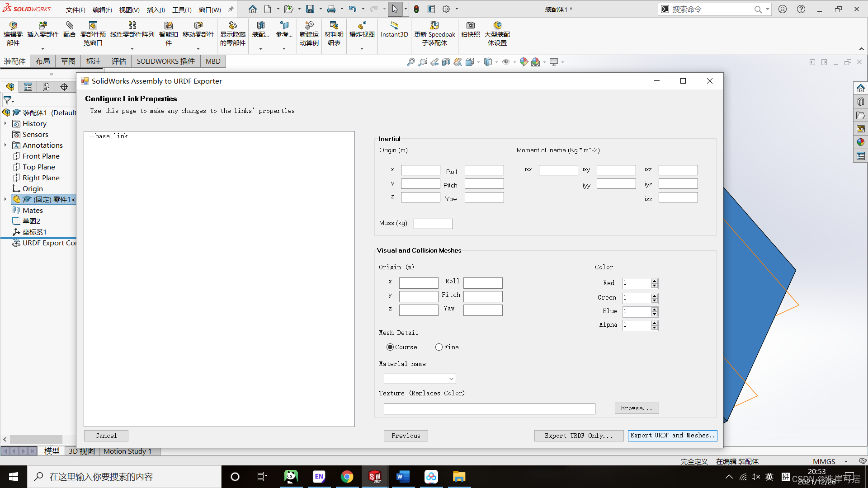
Task: Open the Exploded View (爆炸视图) tool
Action: click(362, 26)
